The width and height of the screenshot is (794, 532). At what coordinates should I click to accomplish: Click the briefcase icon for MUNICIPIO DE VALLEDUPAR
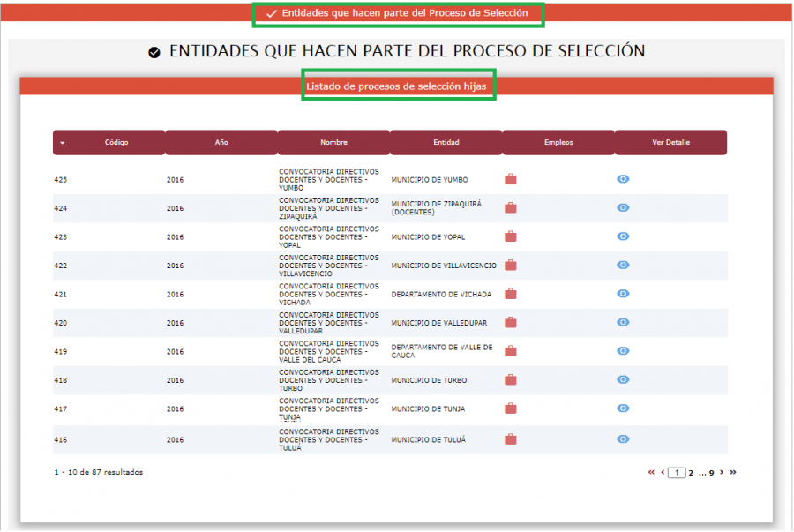(510, 323)
